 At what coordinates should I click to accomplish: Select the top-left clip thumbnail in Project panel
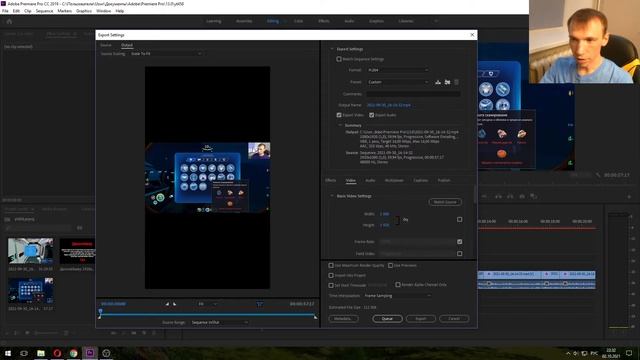[x=31, y=251]
